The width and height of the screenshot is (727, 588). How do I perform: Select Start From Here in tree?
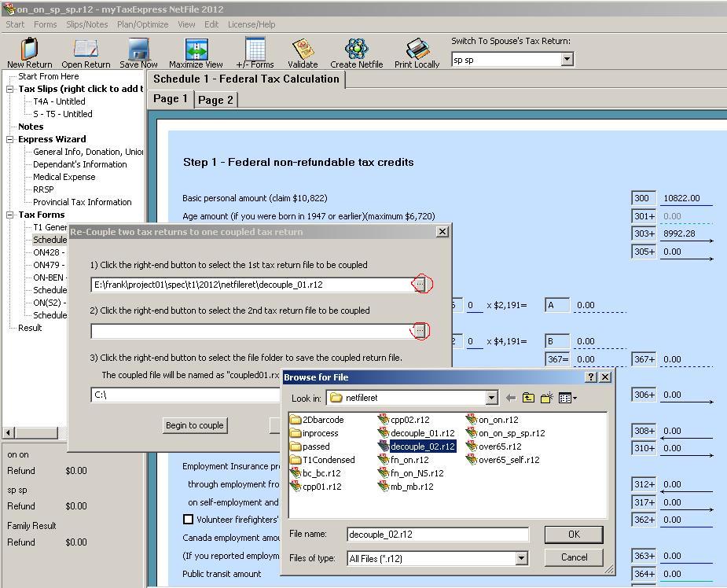48,76
